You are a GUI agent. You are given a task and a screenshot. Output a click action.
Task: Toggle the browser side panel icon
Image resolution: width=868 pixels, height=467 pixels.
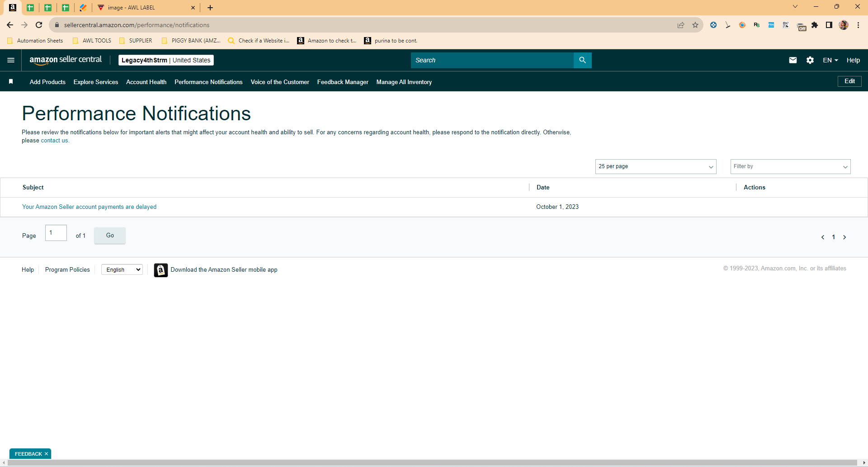pos(829,25)
